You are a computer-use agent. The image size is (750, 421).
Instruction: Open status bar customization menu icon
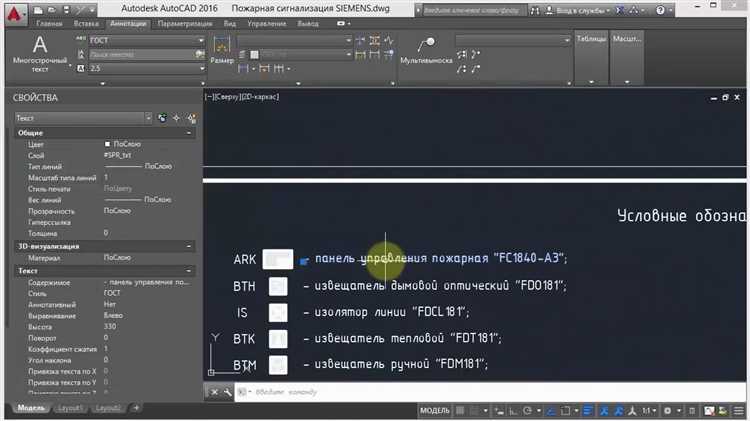739,411
